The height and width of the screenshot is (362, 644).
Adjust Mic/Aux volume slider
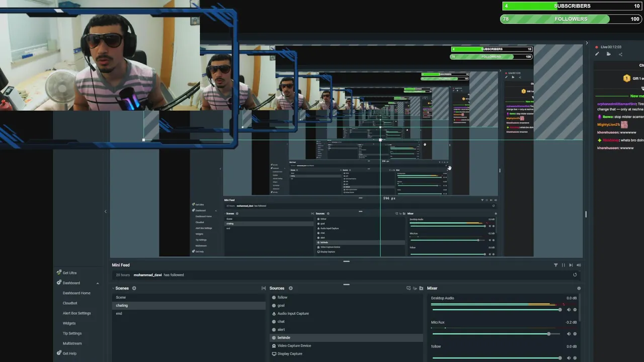496,334
